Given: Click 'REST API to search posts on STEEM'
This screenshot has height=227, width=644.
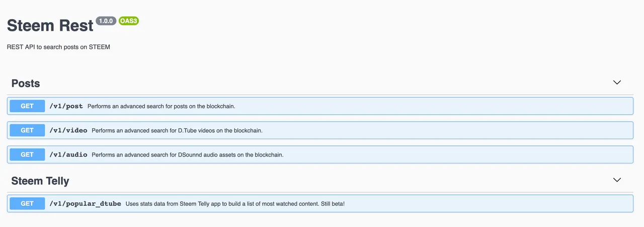Looking at the screenshot, I should pos(58,47).
